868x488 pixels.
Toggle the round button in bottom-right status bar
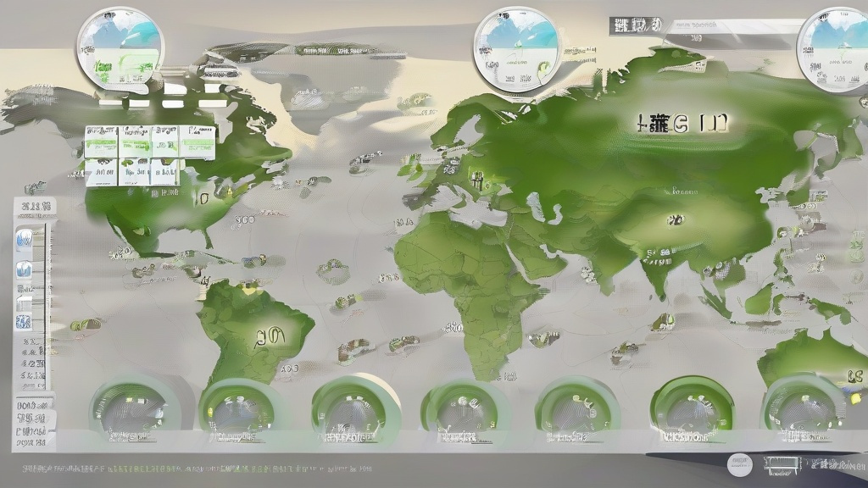[x=740, y=463]
